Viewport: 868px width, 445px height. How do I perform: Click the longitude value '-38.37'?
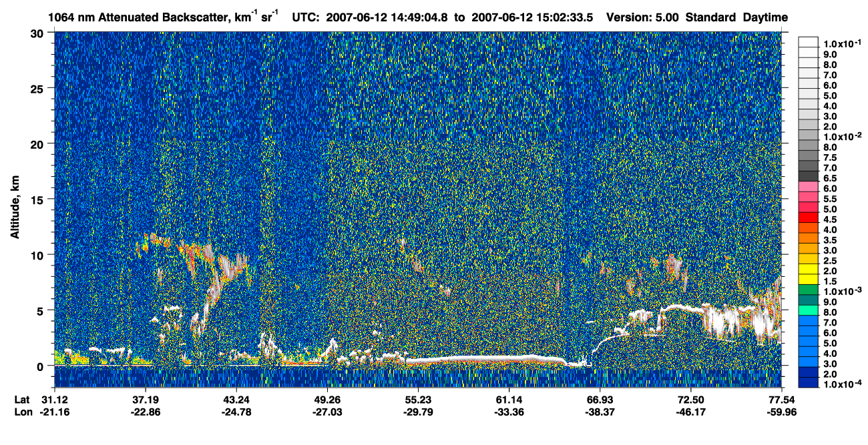tap(600, 412)
